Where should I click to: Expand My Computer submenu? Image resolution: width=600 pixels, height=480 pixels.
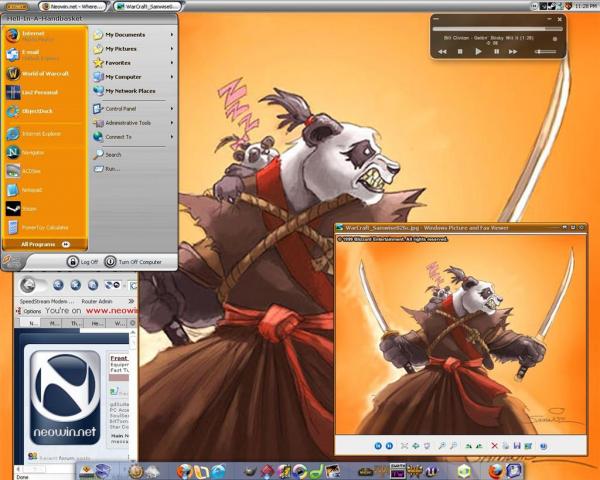[172, 77]
